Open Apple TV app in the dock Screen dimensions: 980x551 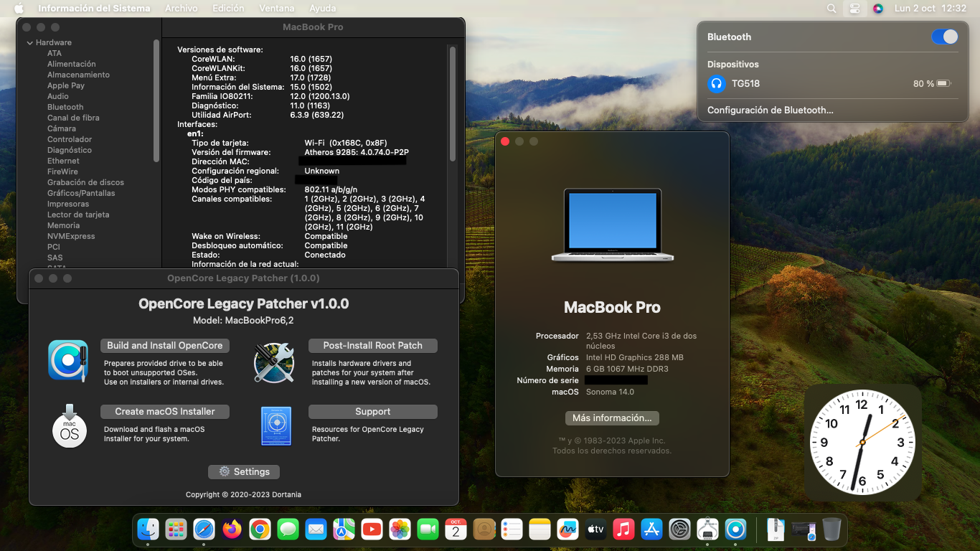[x=595, y=529]
